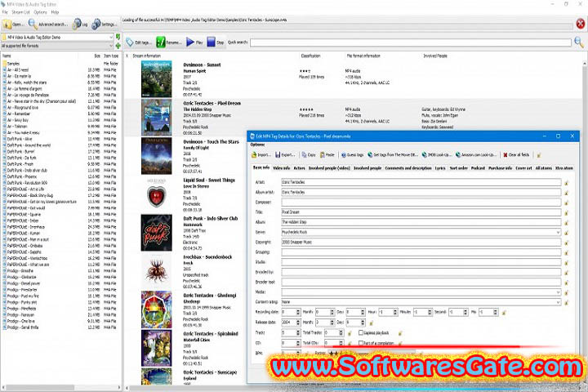Click the green plus add folder icon
This screenshot has width=588, height=392.
(118, 46)
